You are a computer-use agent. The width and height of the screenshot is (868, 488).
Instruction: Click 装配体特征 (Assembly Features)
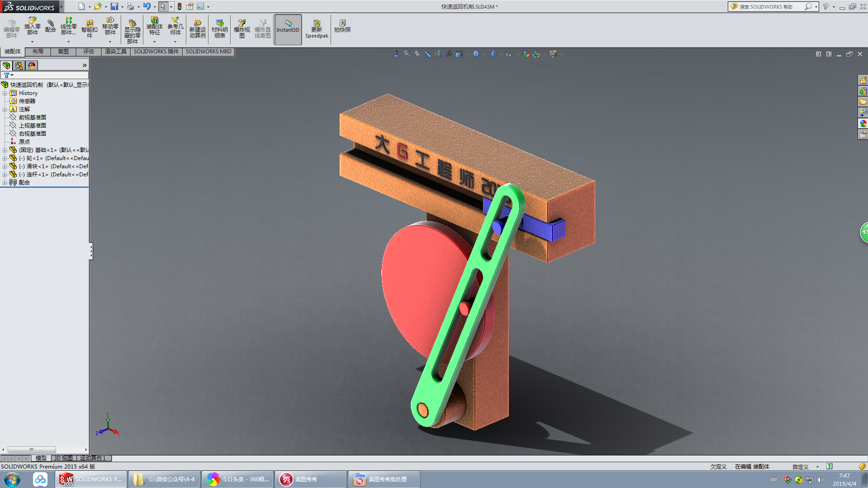[x=155, y=26]
